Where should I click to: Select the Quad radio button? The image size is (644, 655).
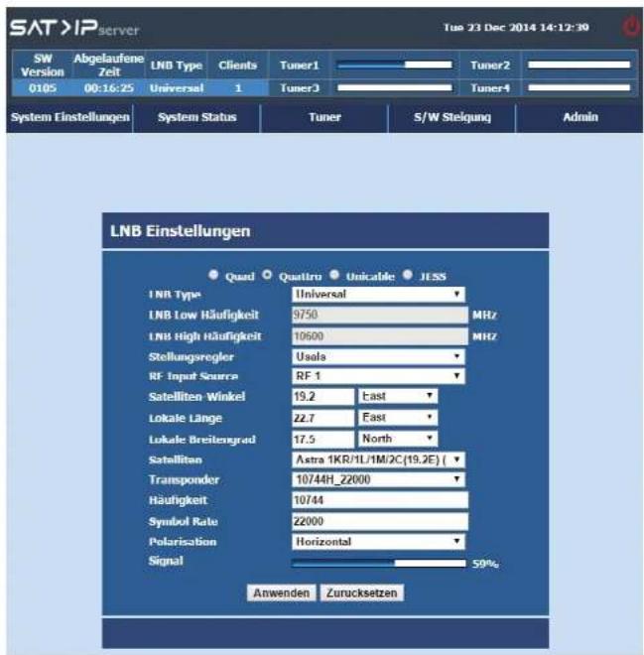[213, 275]
